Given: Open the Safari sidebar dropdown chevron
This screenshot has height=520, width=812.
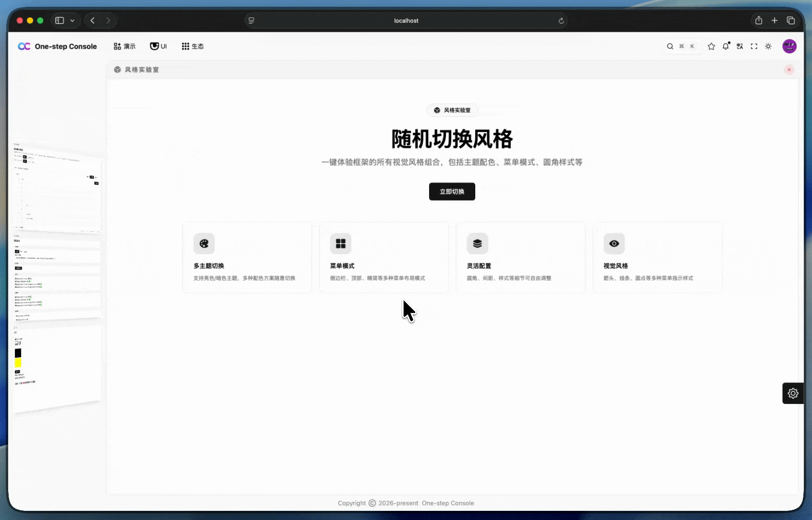Looking at the screenshot, I should click(x=72, y=21).
